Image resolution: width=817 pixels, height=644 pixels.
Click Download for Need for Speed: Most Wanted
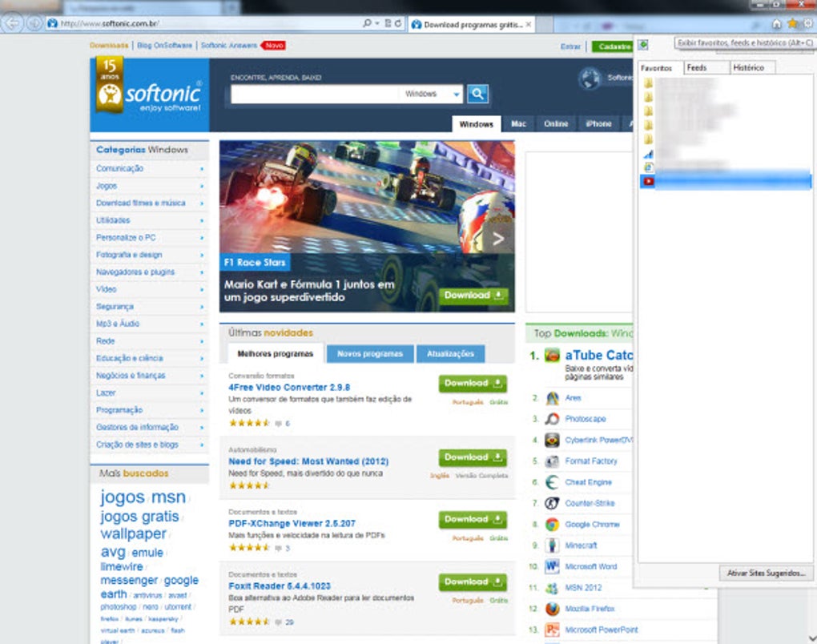click(473, 457)
